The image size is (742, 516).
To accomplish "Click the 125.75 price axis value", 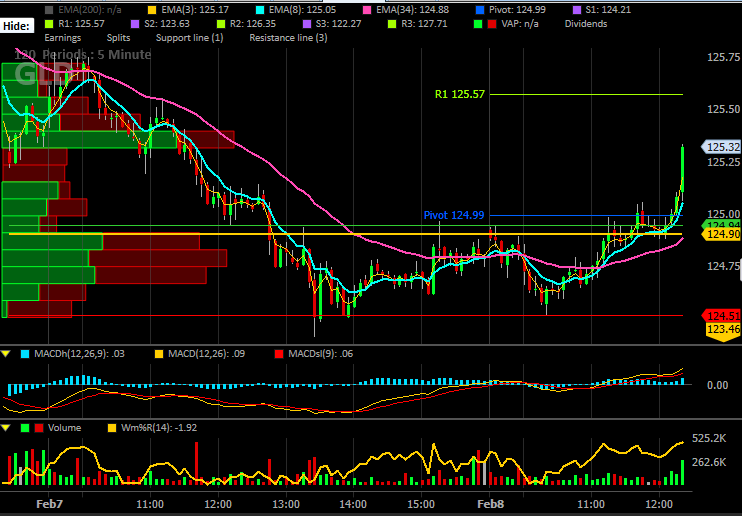I will point(724,57).
